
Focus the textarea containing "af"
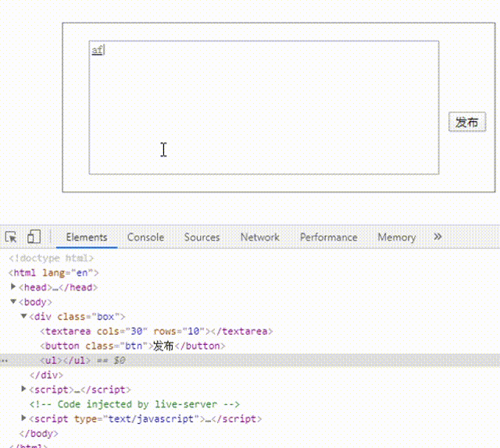point(264,108)
